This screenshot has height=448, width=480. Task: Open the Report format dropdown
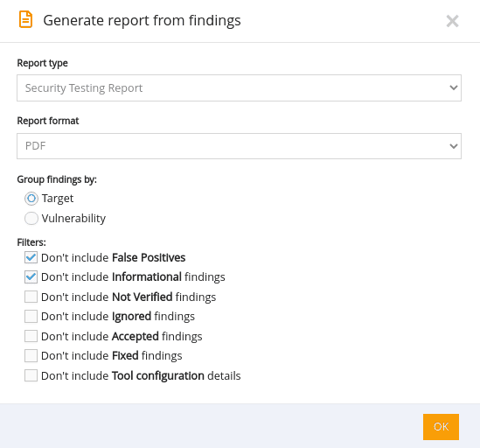point(239,146)
